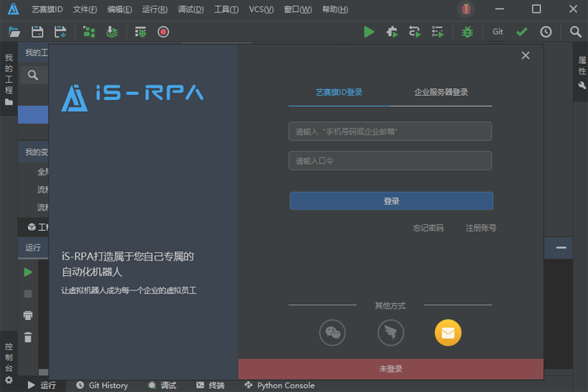Click the gift box icon in title bar

pyautogui.click(x=466, y=9)
